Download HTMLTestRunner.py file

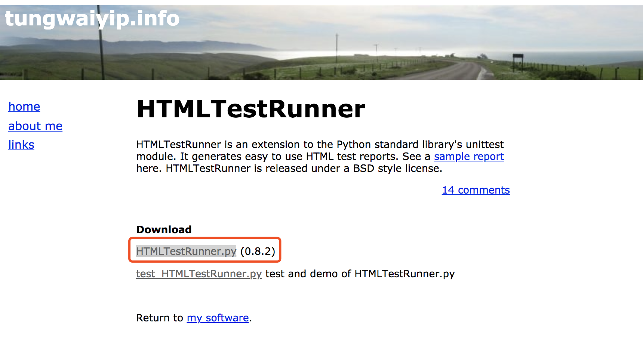[x=186, y=252]
